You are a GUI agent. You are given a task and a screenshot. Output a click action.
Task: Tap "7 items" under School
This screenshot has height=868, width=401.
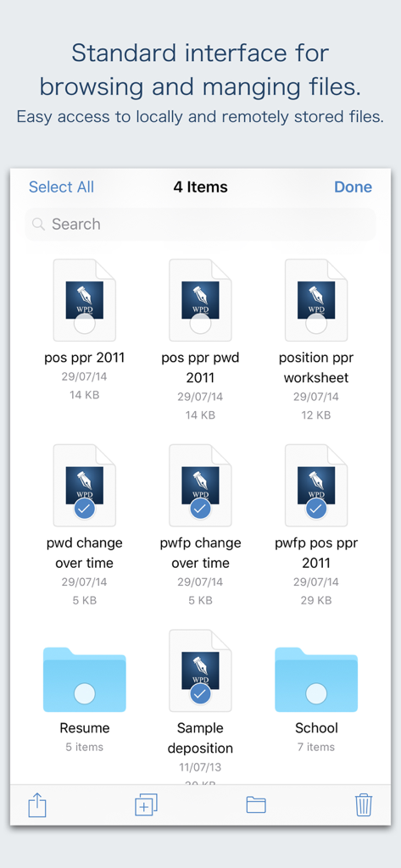click(x=316, y=747)
